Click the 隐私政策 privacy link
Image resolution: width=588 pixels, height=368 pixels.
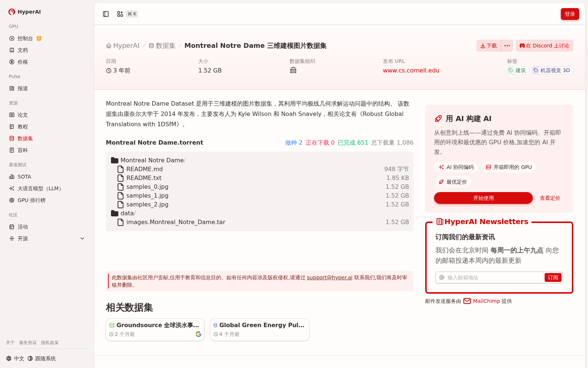pos(50,343)
